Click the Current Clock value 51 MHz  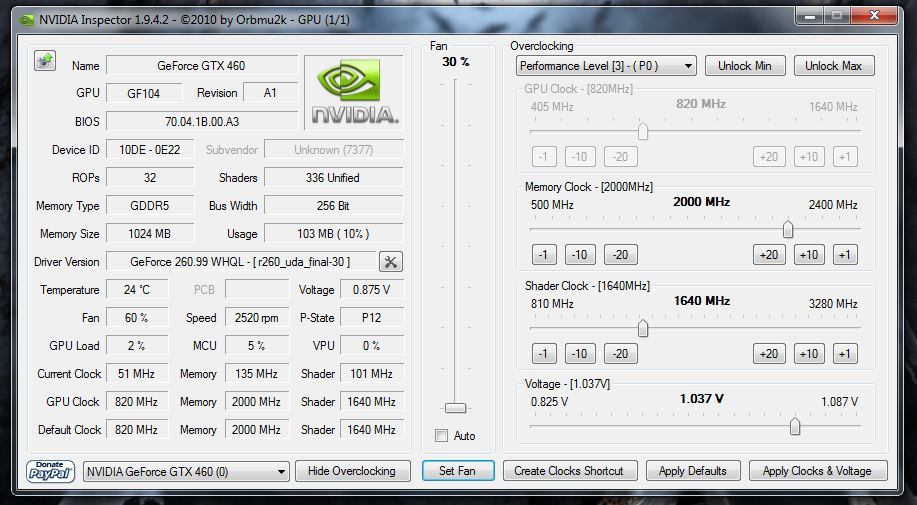click(x=137, y=373)
